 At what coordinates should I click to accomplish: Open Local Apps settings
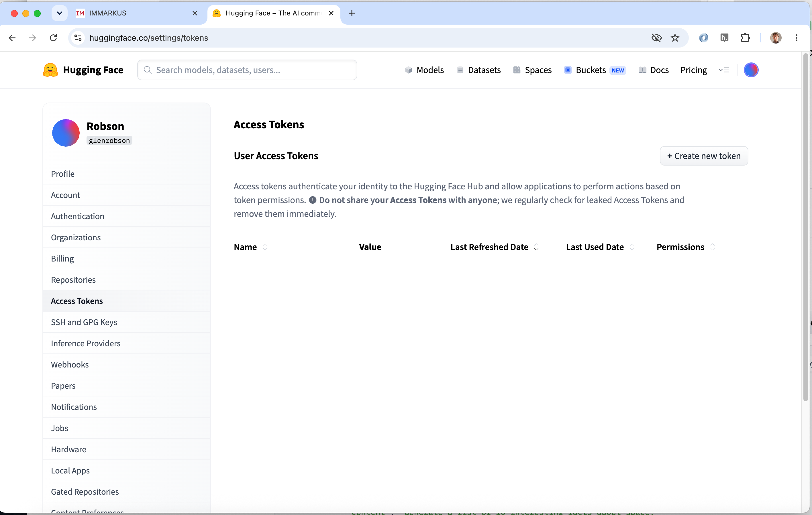tap(127, 471)
